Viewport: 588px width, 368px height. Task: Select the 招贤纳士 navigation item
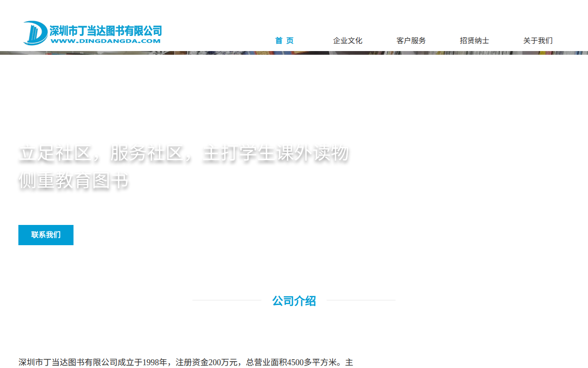tap(475, 40)
